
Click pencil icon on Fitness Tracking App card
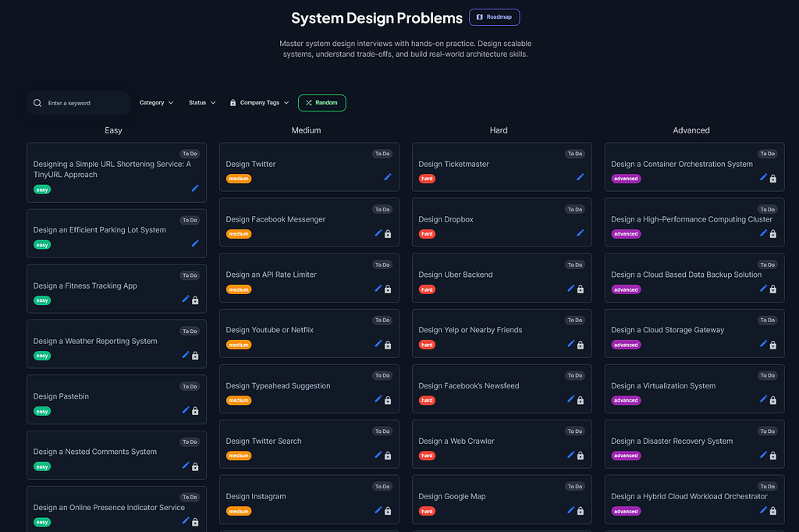[x=186, y=299]
